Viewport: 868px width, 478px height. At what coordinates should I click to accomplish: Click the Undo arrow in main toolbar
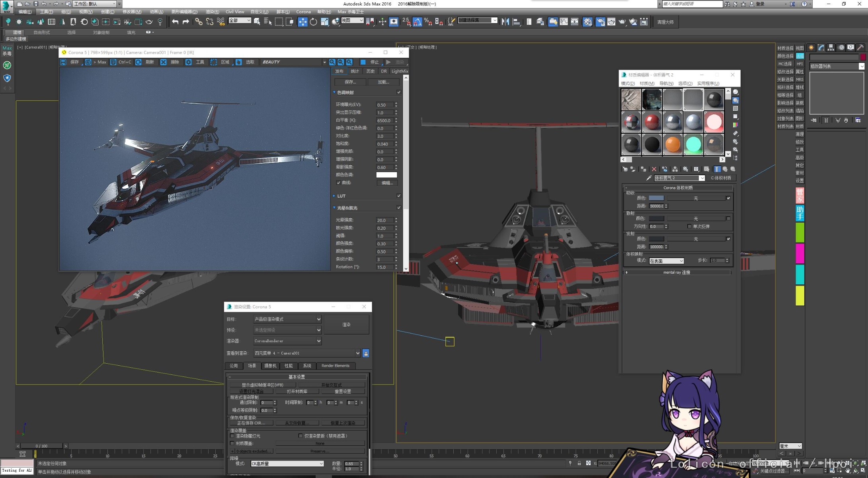pos(175,22)
